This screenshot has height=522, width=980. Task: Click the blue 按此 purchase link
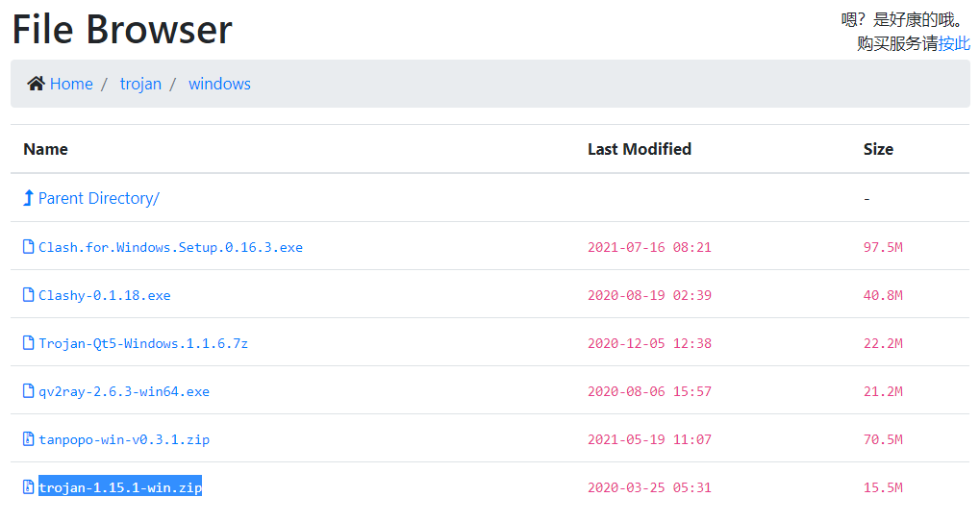[954, 43]
